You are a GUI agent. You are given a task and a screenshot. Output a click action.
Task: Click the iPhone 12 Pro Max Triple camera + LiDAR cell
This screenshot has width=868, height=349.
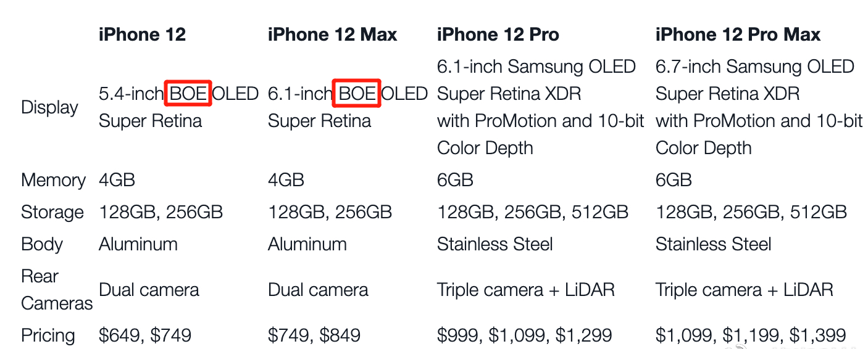click(x=744, y=290)
